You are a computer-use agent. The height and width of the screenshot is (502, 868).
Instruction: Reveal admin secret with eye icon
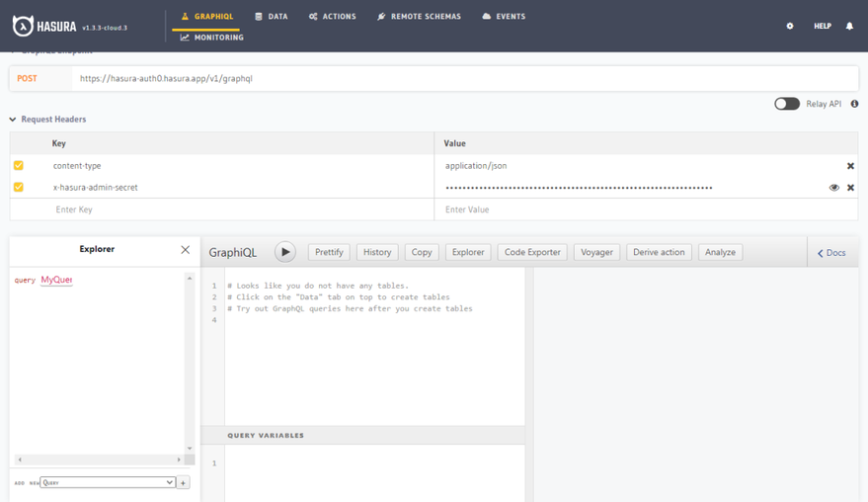pyautogui.click(x=833, y=188)
